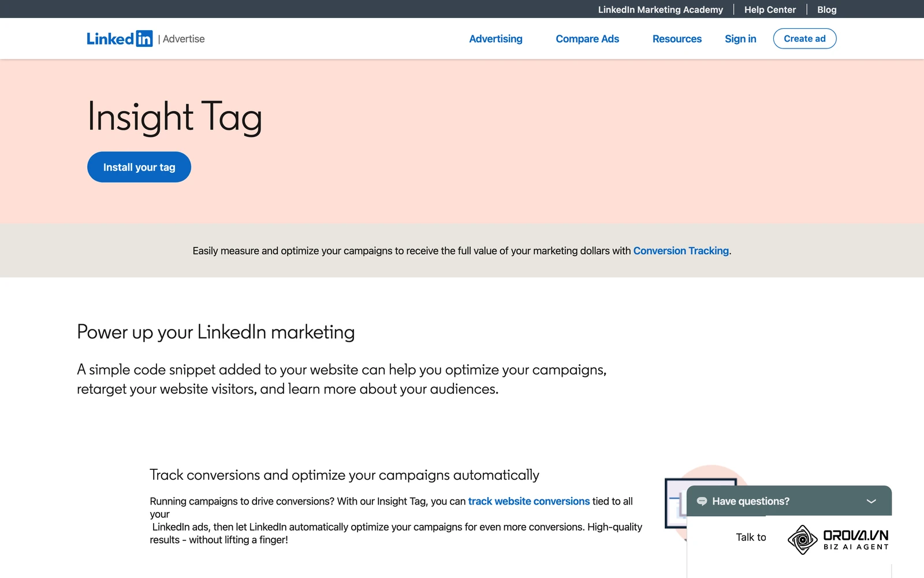Open the Resources menu
The height and width of the screenshot is (578, 924).
(677, 39)
